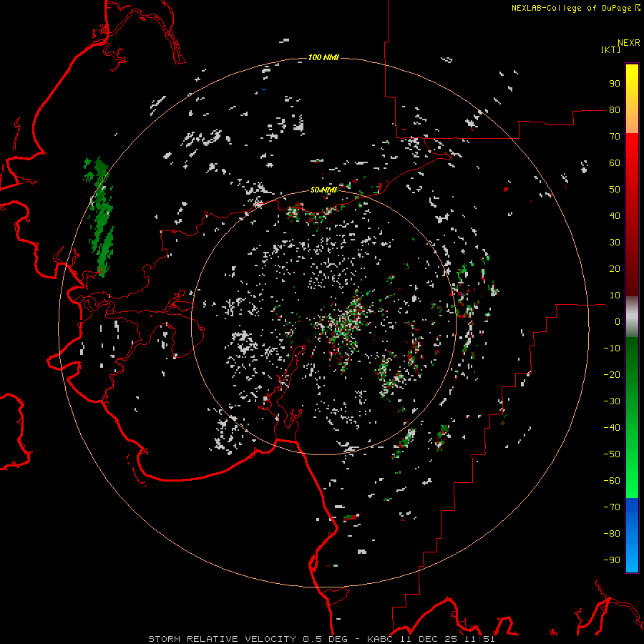Click the -30 value on the velocity scale
The height and width of the screenshot is (644, 644).
(x=612, y=401)
